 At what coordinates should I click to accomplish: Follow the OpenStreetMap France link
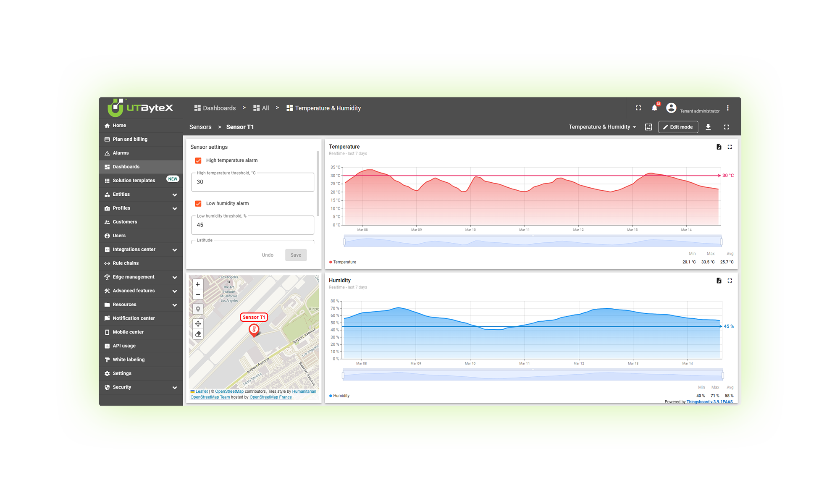pyautogui.click(x=270, y=397)
